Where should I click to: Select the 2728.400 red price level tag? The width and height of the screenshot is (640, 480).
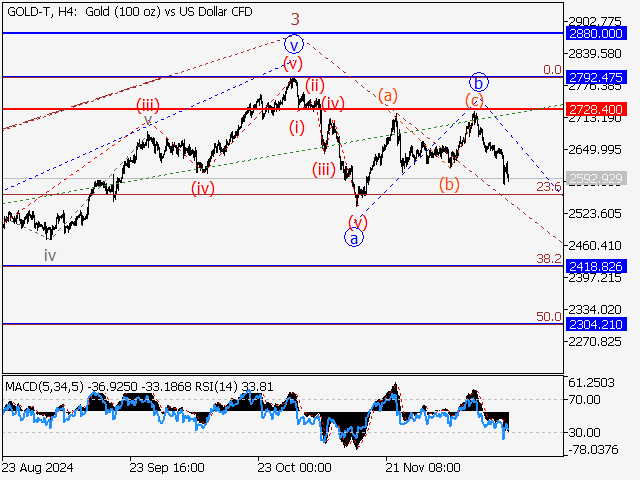click(x=595, y=109)
